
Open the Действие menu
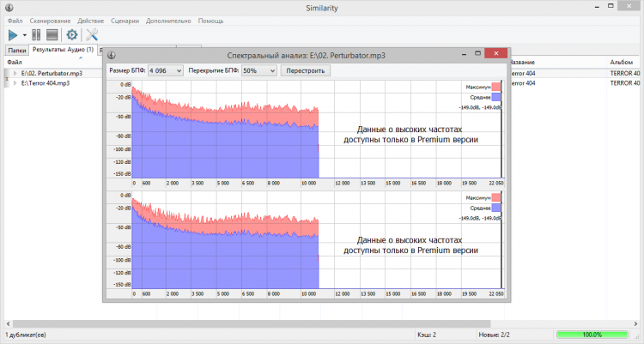[91, 21]
